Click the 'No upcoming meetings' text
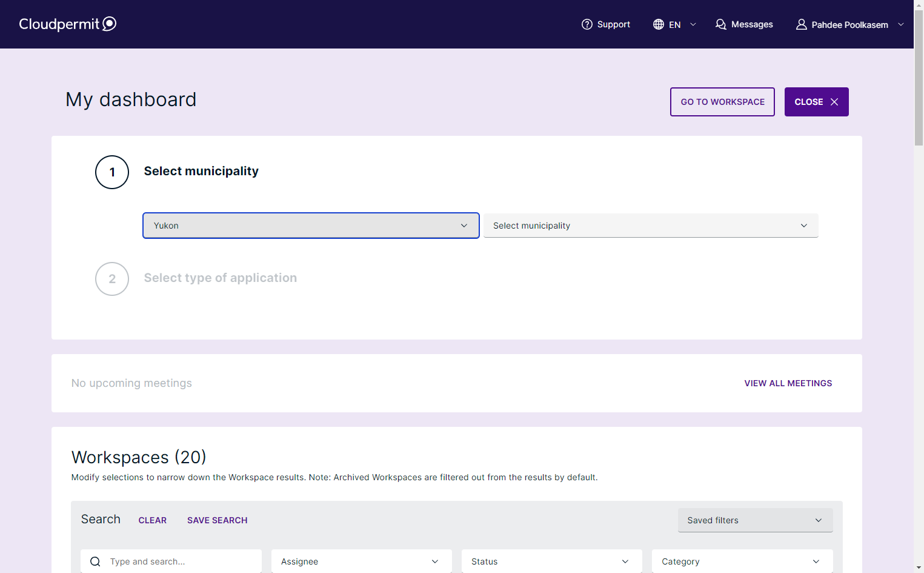This screenshot has height=573, width=924. (131, 383)
